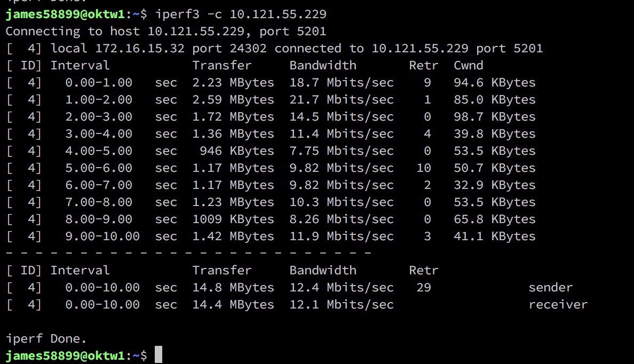Click the 18.7 Mbits/sec bandwidth value
Screen dimensions: 634x364
341,83
